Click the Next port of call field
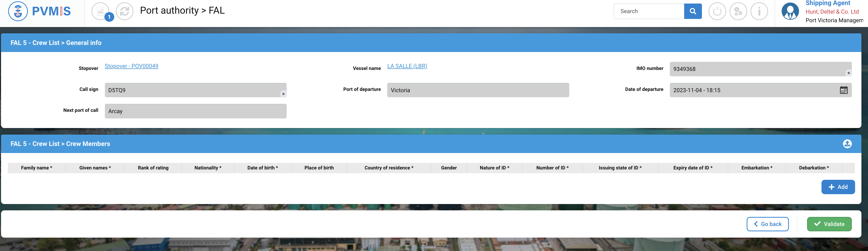 pyautogui.click(x=195, y=111)
